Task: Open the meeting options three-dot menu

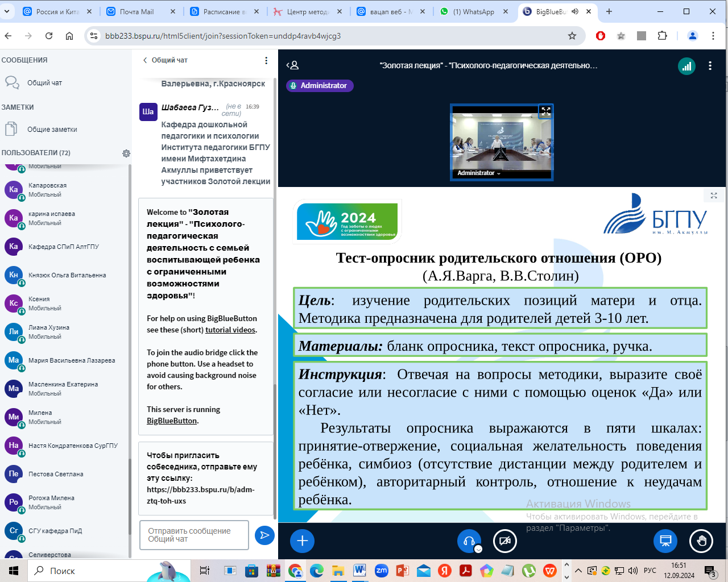Action: (710, 66)
